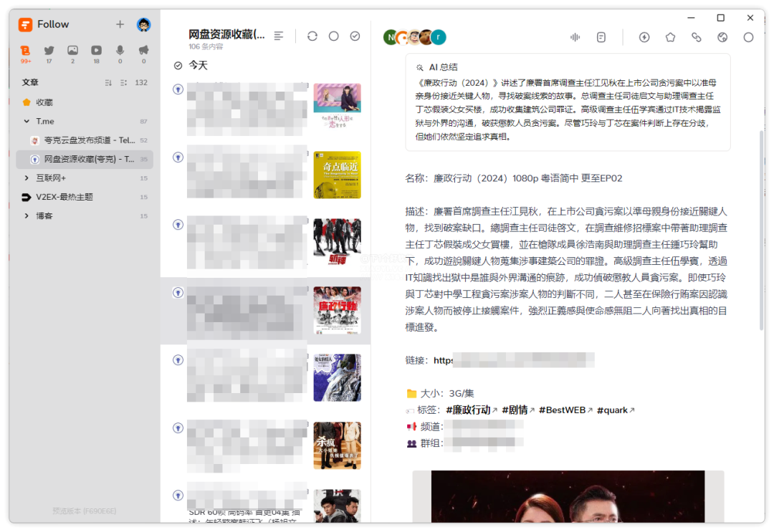
Task: Click the star icon to favorite entry
Action: [670, 37]
